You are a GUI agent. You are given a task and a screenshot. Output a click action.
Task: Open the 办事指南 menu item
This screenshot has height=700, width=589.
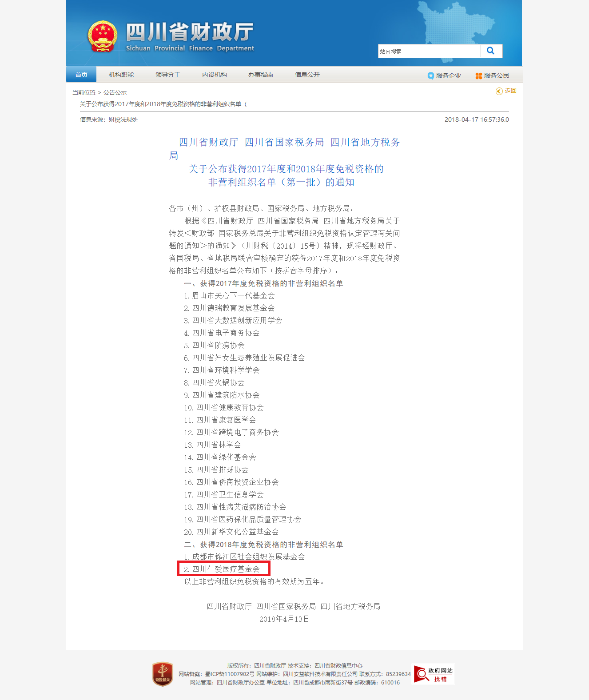click(261, 75)
